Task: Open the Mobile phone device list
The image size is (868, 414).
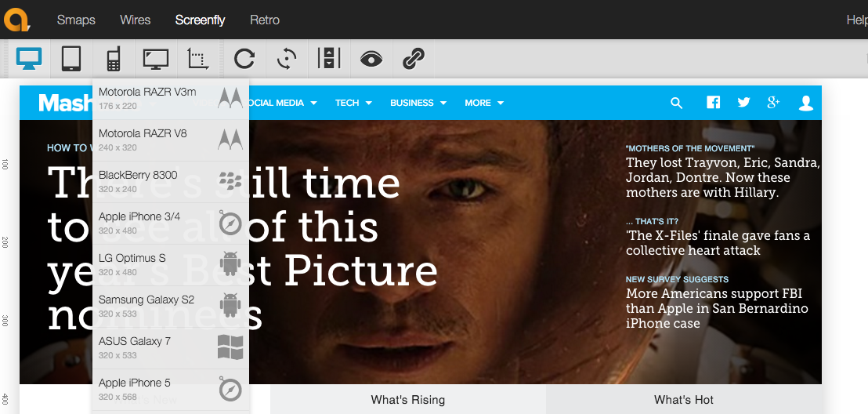Action: point(114,58)
